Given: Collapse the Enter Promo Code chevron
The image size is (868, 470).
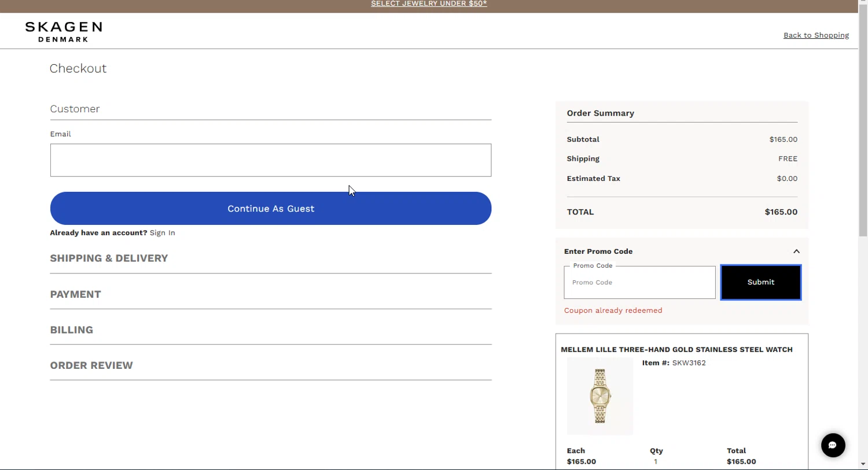Looking at the screenshot, I should [796, 251].
